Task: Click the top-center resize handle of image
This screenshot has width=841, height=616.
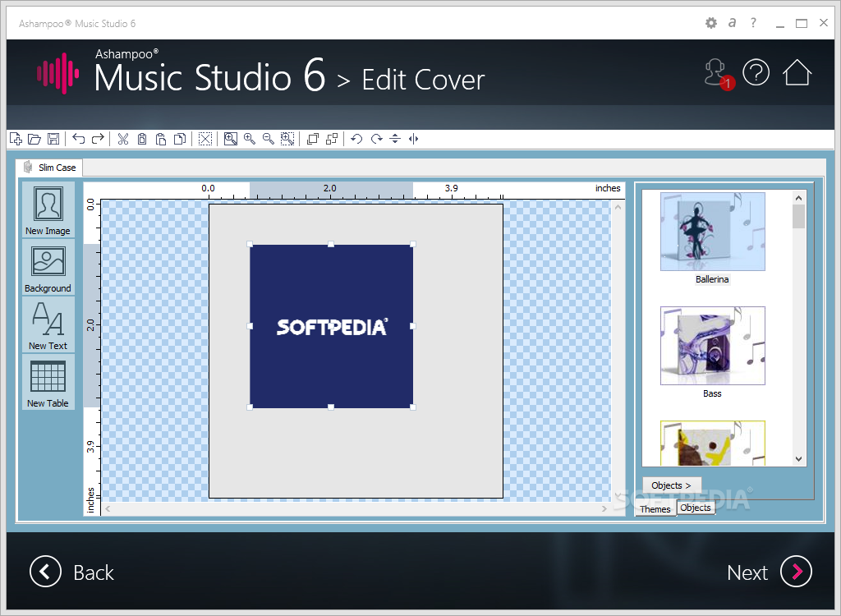Action: (331, 244)
